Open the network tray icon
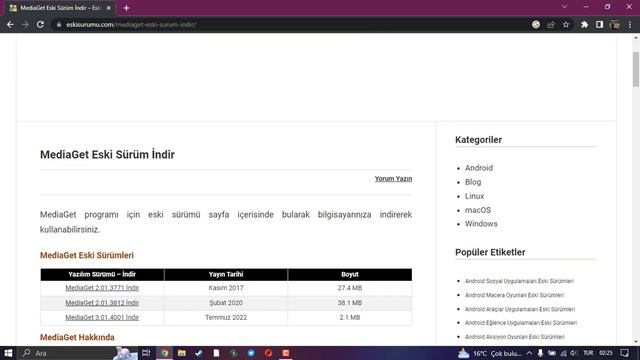This screenshot has width=640, height=360. pos(563,353)
